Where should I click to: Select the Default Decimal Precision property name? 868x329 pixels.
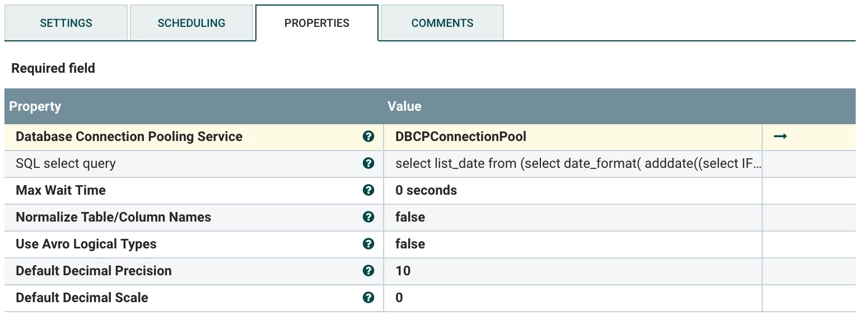(x=94, y=271)
